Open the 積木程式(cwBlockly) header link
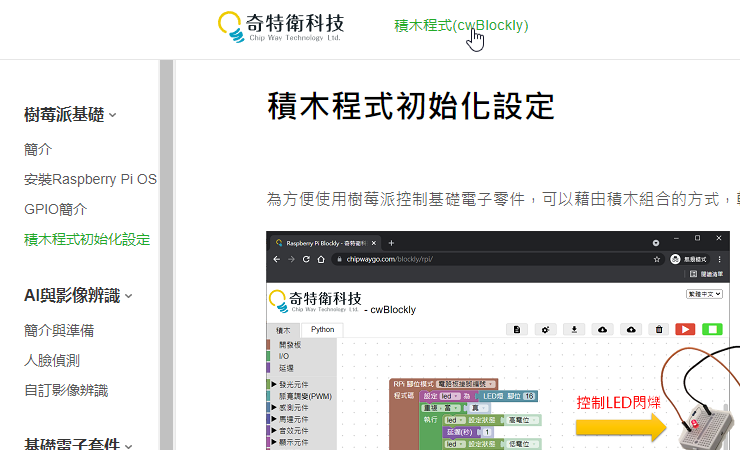 click(461, 25)
